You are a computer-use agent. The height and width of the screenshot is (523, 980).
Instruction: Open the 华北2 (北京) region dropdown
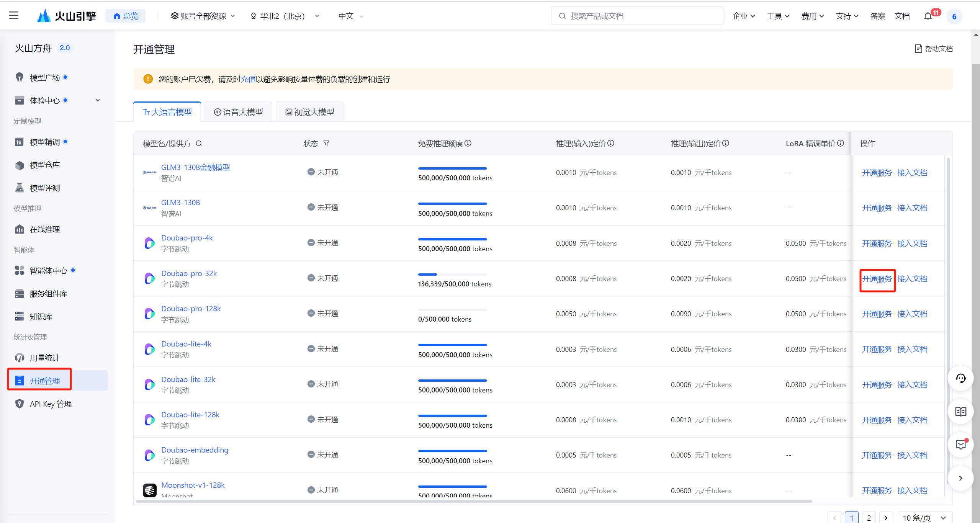[x=285, y=16]
